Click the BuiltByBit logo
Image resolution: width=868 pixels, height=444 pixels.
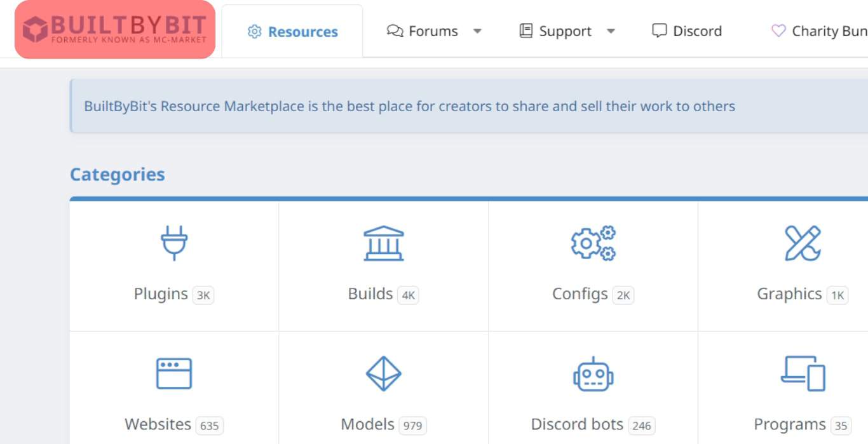pos(114,28)
